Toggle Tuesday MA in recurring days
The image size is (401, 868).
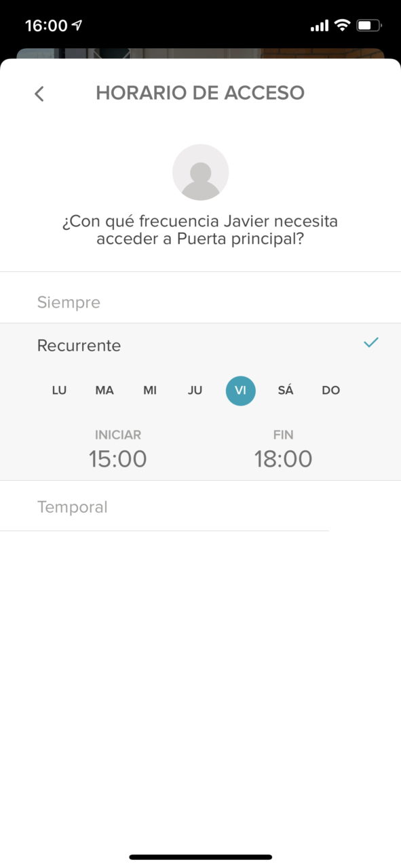[x=104, y=391]
